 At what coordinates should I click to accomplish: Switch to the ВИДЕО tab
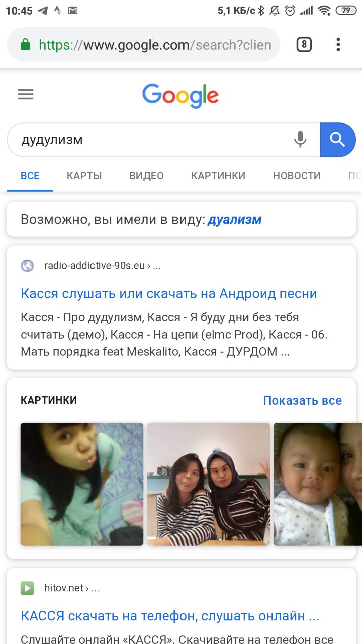tap(146, 176)
